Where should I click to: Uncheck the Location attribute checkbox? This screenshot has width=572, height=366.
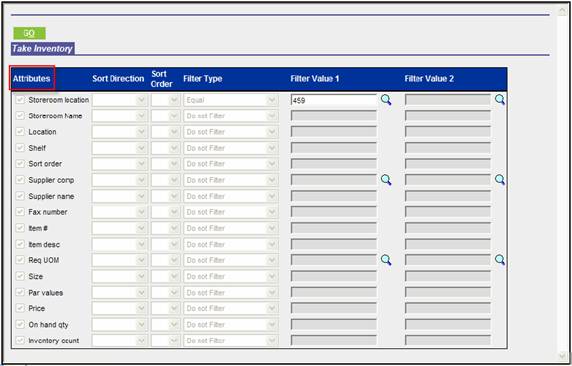click(20, 132)
